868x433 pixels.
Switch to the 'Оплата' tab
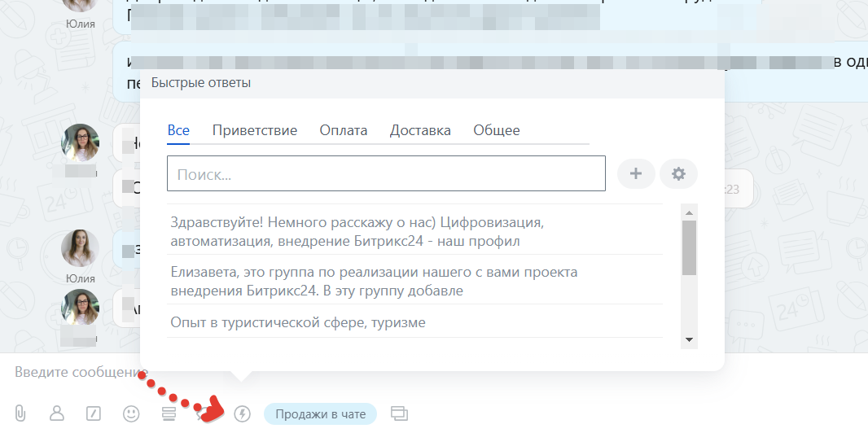click(344, 130)
